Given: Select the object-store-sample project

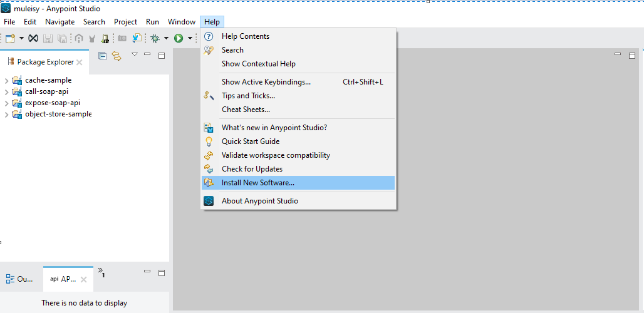Looking at the screenshot, I should click(58, 114).
